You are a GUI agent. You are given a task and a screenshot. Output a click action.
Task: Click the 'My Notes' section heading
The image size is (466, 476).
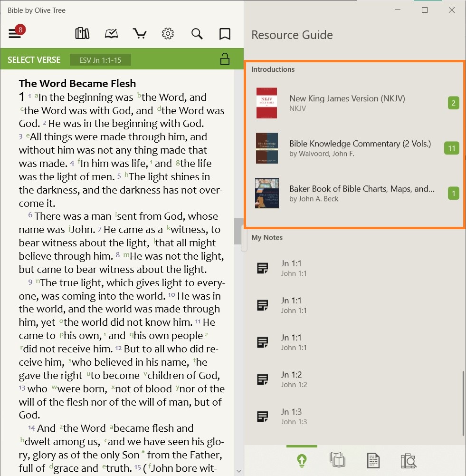point(267,237)
